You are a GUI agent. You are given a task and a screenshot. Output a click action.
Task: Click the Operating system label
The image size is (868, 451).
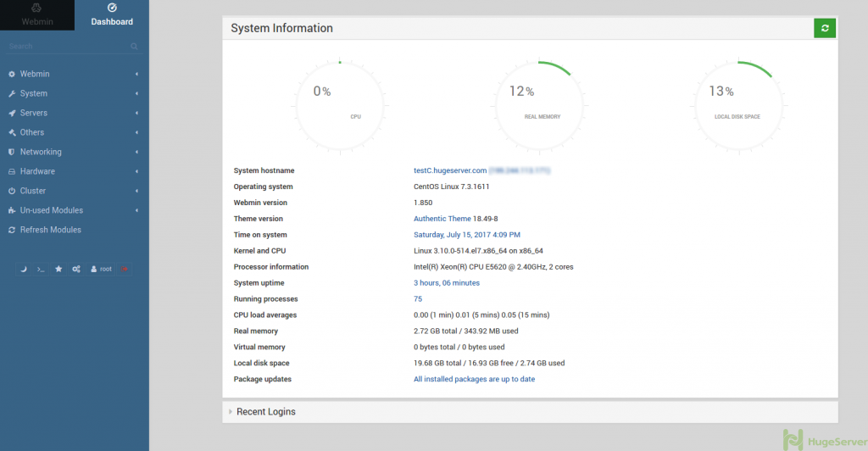pos(263,187)
